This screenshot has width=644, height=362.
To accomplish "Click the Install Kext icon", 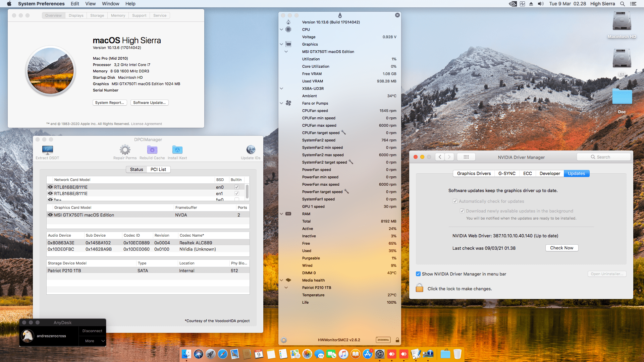I will pyautogui.click(x=177, y=149).
